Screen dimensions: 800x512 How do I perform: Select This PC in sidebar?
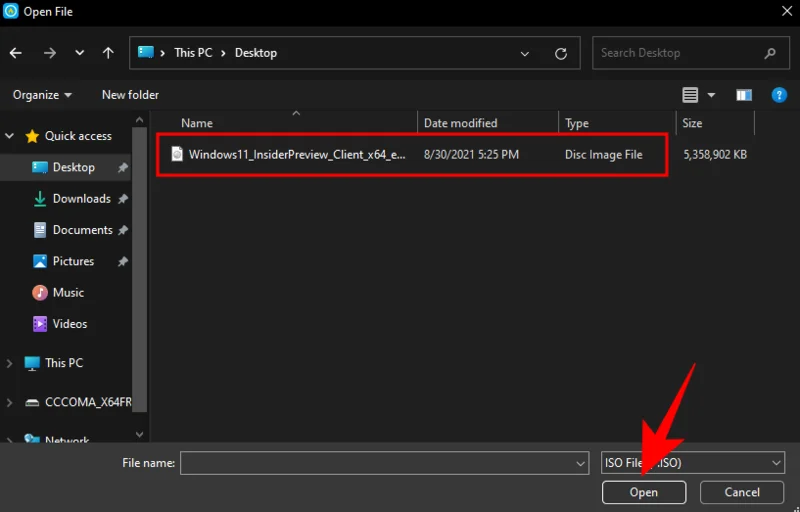pyautogui.click(x=64, y=363)
